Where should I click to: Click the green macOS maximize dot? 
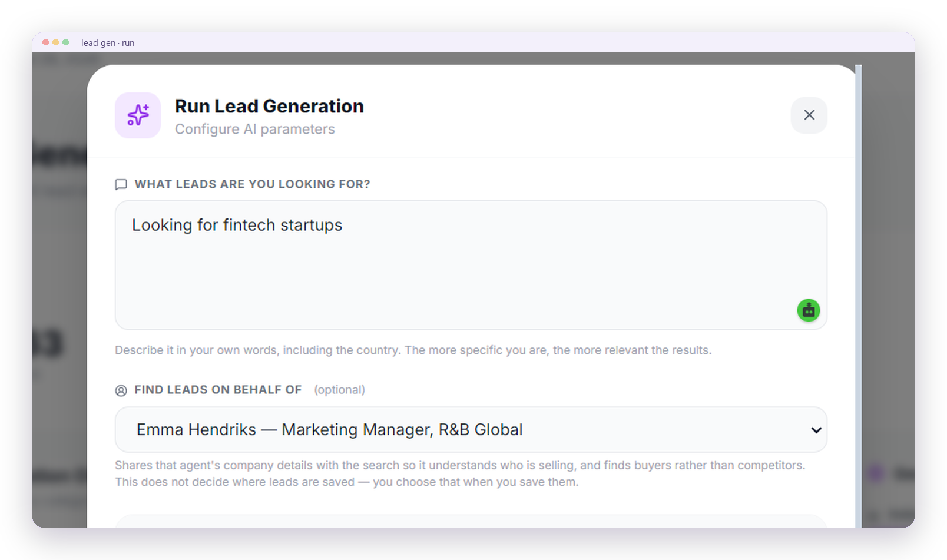[x=65, y=42]
